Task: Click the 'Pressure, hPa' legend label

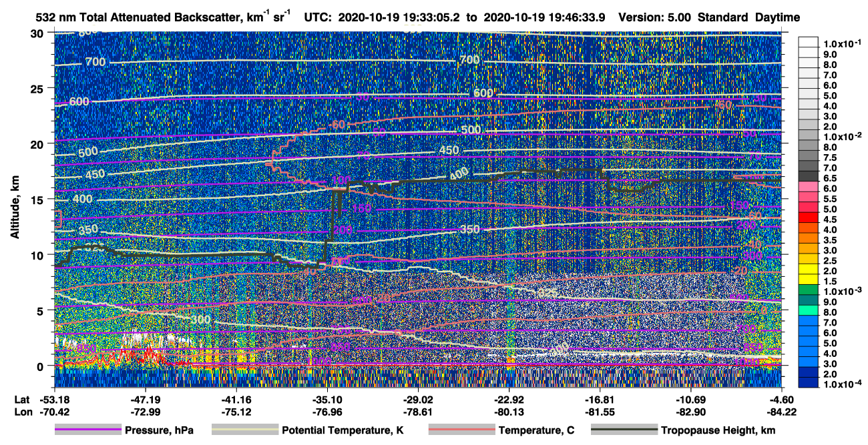Action: (159, 431)
